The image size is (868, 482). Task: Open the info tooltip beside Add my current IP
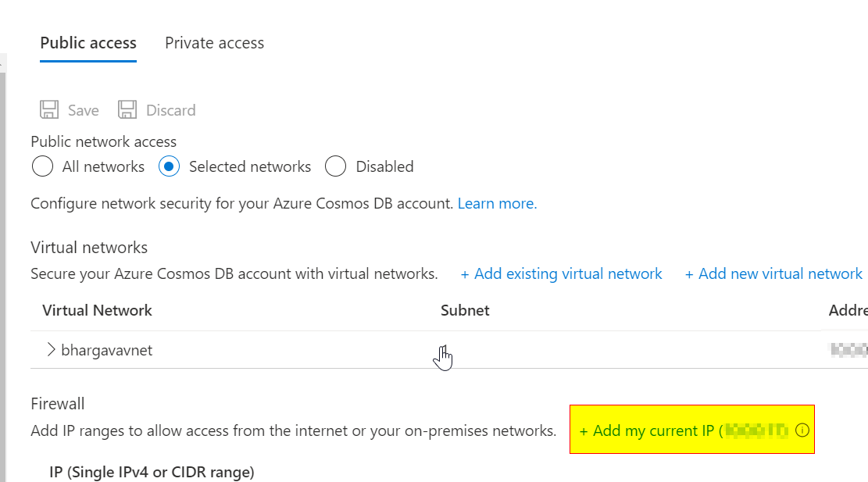(802, 430)
